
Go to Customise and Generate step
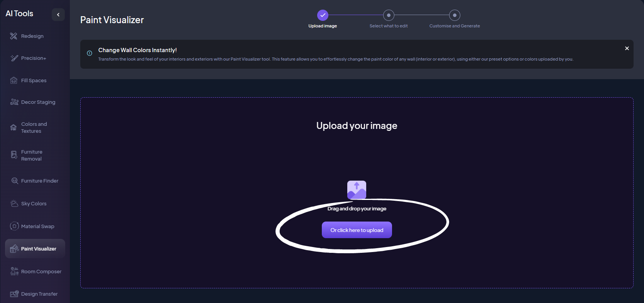point(455,15)
